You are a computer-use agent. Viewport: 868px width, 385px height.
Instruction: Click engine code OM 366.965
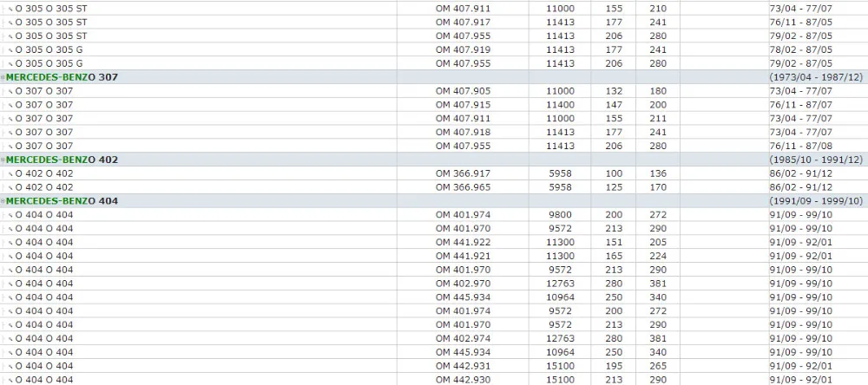(463, 187)
